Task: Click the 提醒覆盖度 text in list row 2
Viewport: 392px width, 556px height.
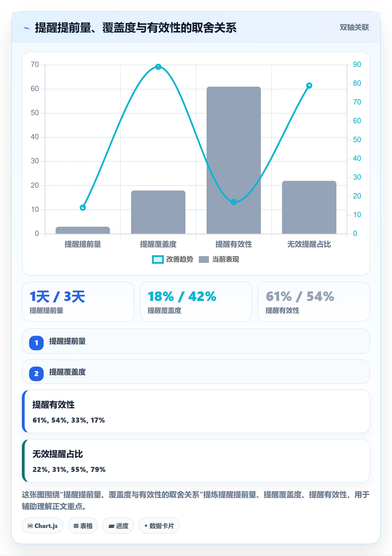Action: (x=67, y=372)
